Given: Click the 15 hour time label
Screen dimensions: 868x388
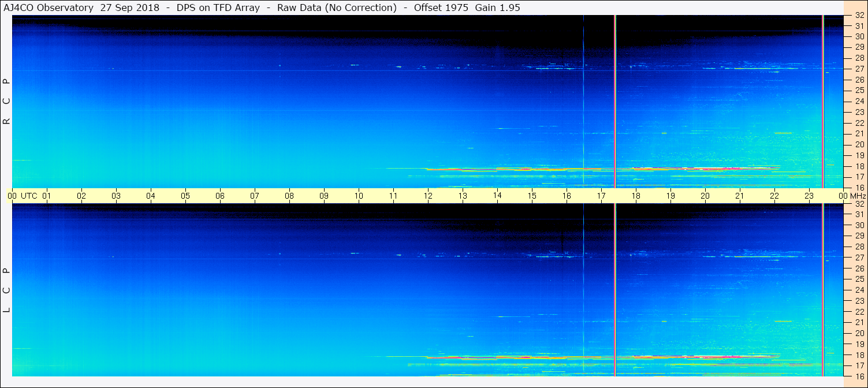Looking at the screenshot, I should tap(532, 196).
